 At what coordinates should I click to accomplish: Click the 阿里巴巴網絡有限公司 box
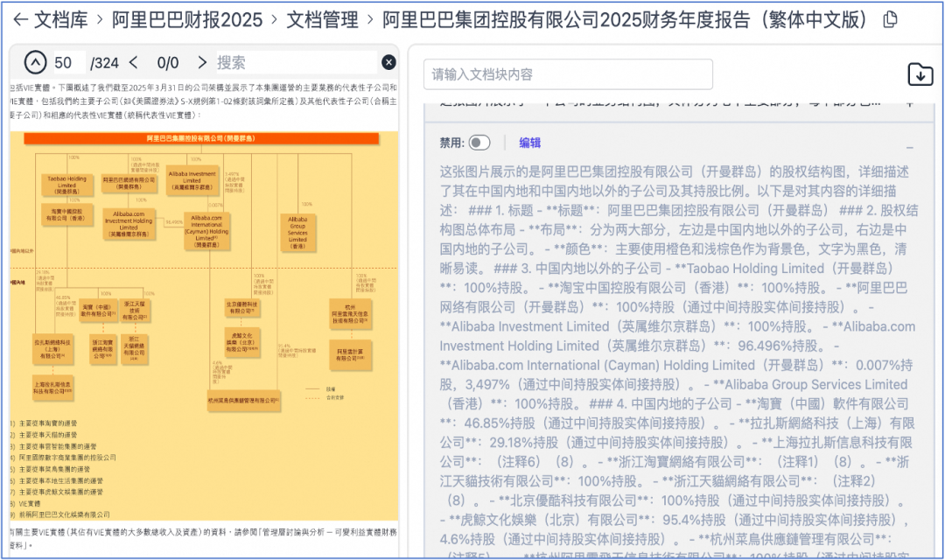click(x=129, y=183)
